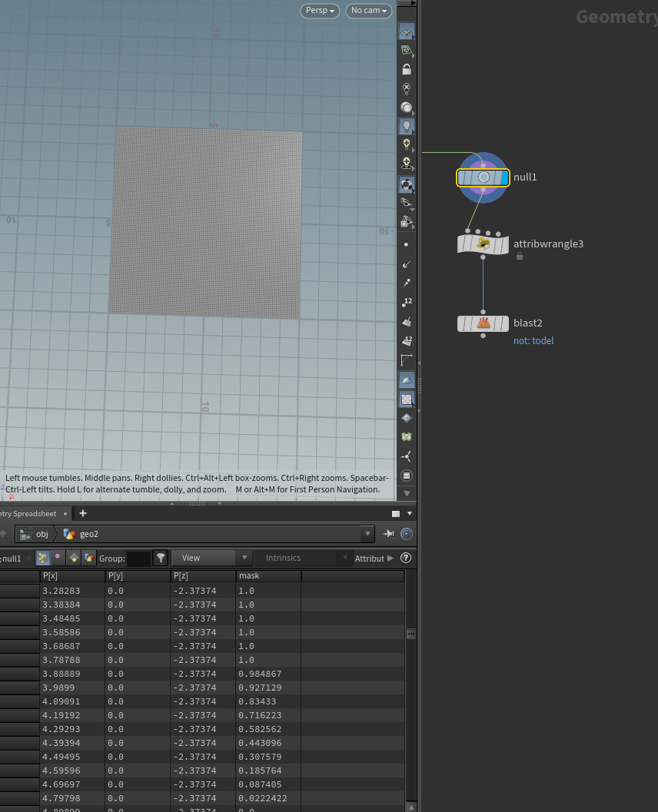658x812 pixels.
Task: Maximize the spreadsheet pane
Action: tap(396, 514)
